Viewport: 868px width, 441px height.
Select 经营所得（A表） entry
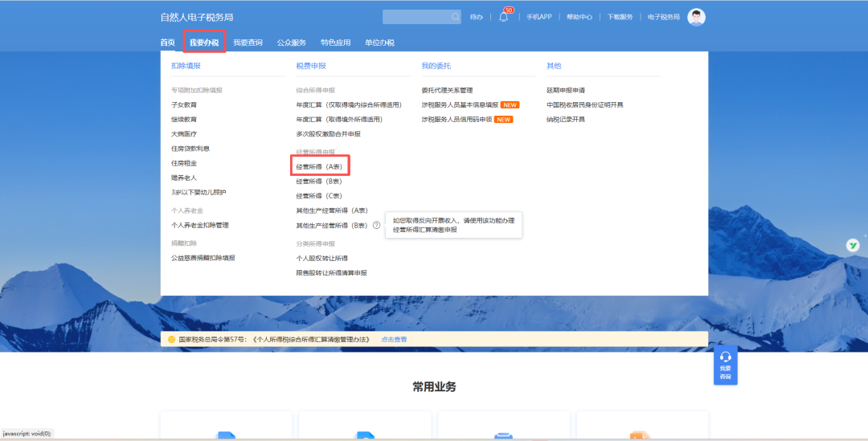(319, 167)
